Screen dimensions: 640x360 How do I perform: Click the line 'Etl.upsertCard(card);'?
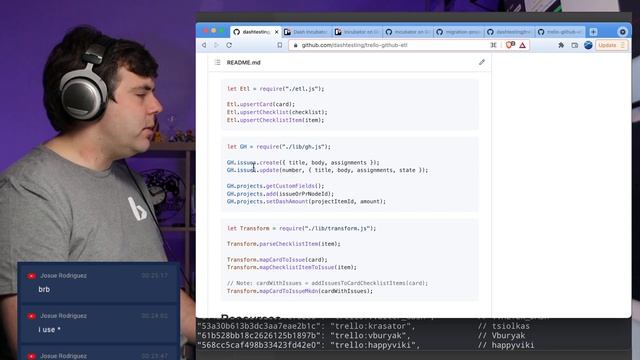[x=261, y=104]
